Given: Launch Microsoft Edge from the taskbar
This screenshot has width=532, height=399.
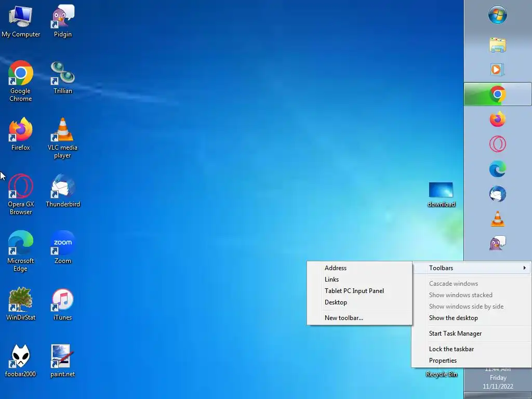Looking at the screenshot, I should (x=498, y=169).
